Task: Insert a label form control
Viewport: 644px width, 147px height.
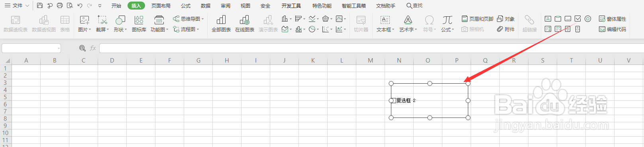Action: [548, 19]
